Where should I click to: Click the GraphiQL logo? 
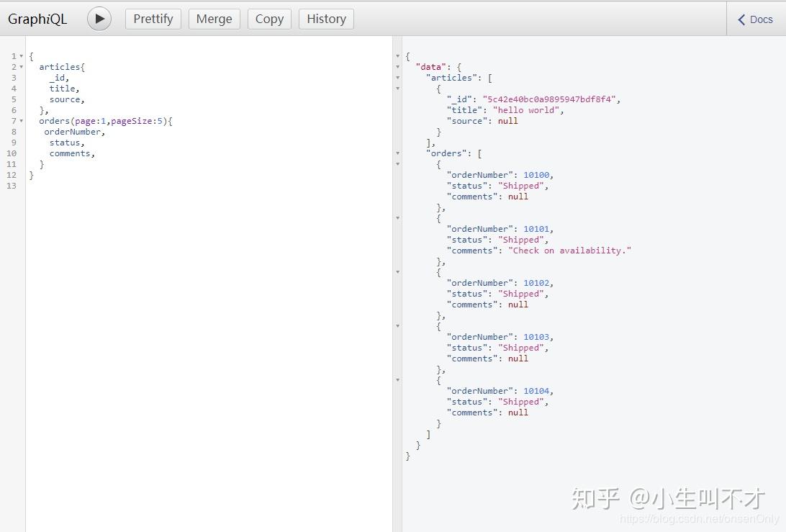pos(37,19)
